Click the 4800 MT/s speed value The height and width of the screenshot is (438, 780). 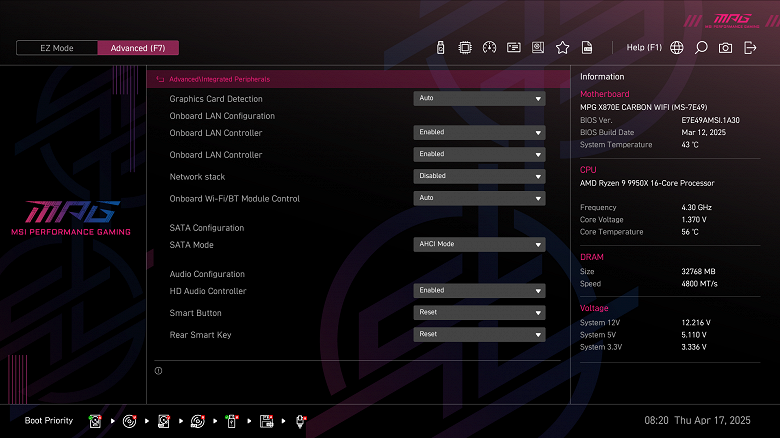(x=699, y=284)
